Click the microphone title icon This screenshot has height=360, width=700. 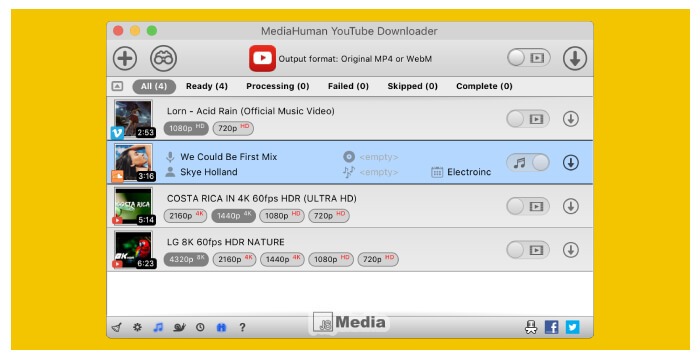pyautogui.click(x=170, y=157)
